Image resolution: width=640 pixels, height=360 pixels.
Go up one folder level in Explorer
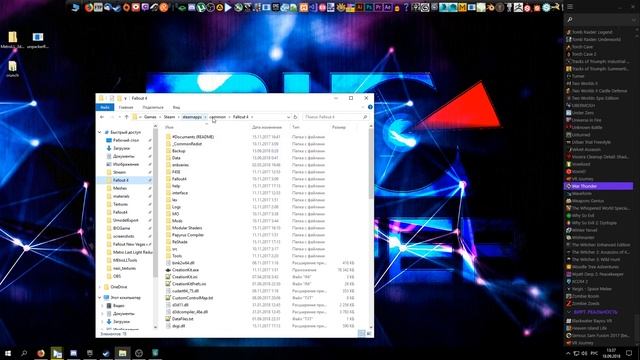click(127, 117)
